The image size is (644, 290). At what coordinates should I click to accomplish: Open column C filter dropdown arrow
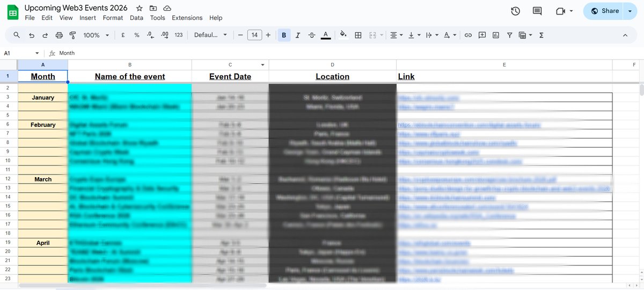pyautogui.click(x=262, y=65)
